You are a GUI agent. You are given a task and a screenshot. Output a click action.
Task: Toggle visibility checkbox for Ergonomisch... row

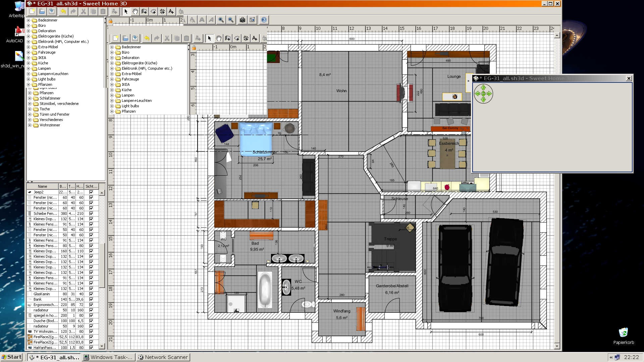pyautogui.click(x=91, y=305)
